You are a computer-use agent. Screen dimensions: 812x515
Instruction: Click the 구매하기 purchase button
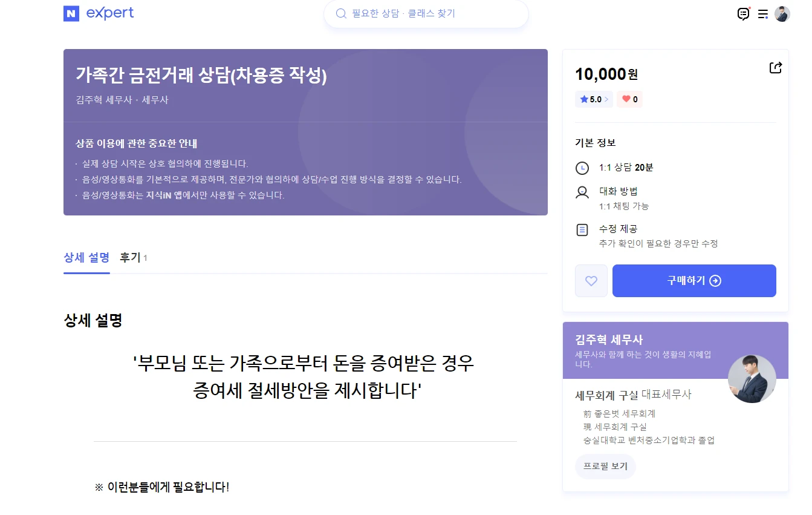coord(693,280)
